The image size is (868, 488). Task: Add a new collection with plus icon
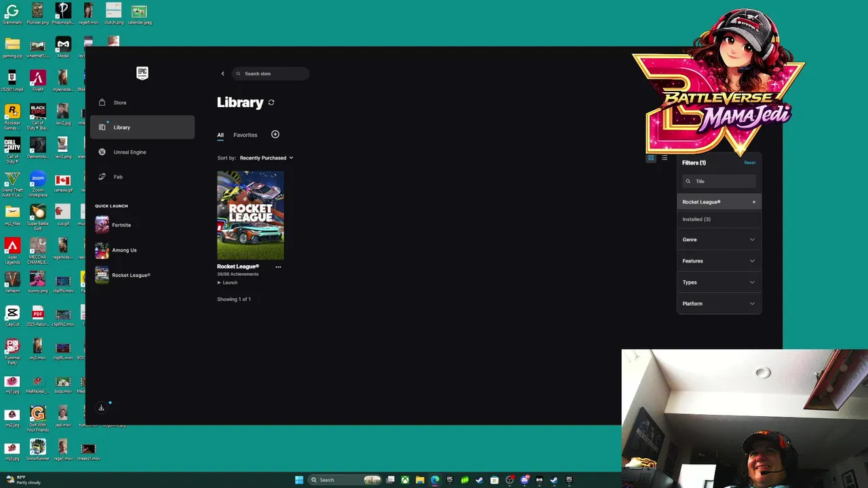pos(275,134)
